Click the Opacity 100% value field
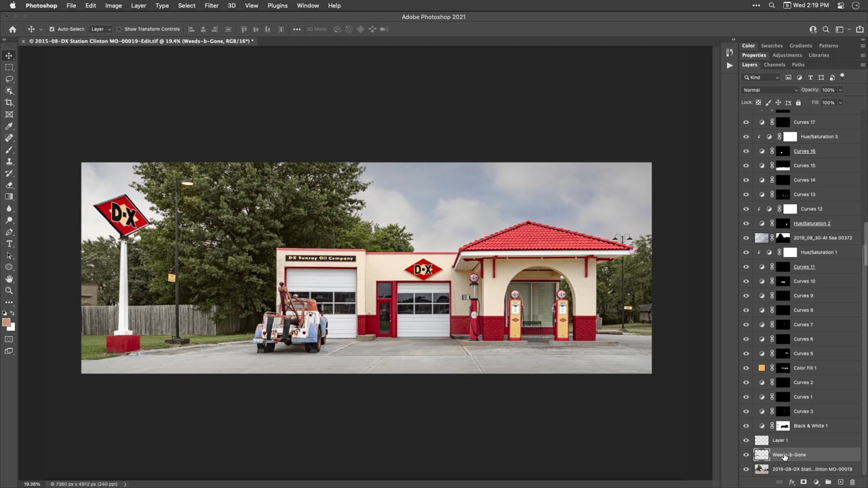Screen dimensions: 868x488 (x=829, y=90)
